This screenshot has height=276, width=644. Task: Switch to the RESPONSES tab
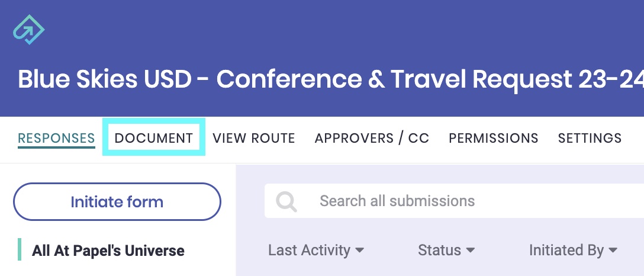coord(56,139)
